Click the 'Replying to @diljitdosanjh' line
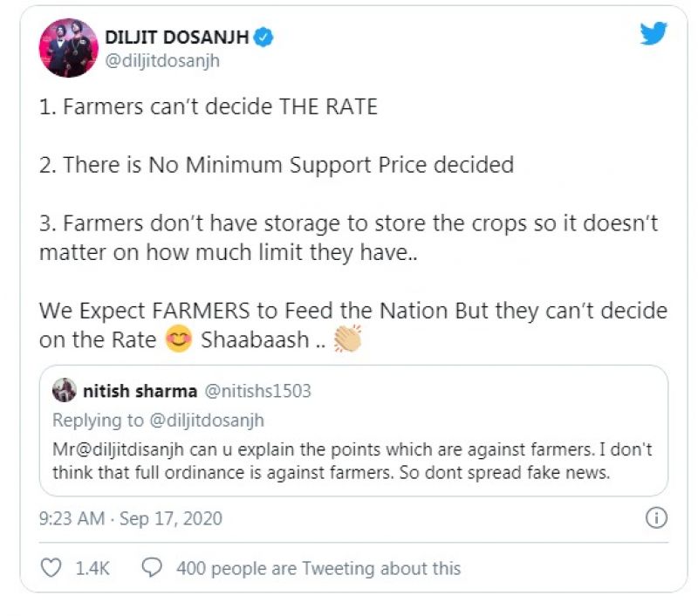 tap(158, 420)
